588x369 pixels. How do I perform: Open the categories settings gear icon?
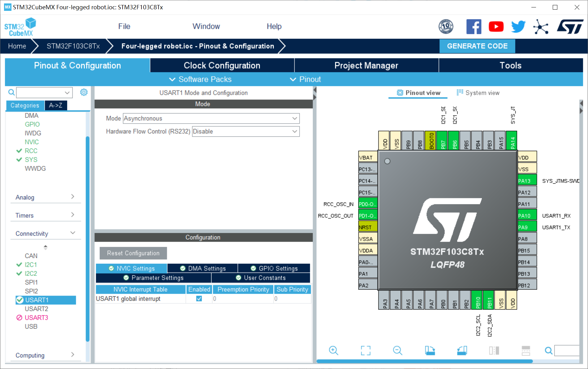84,92
